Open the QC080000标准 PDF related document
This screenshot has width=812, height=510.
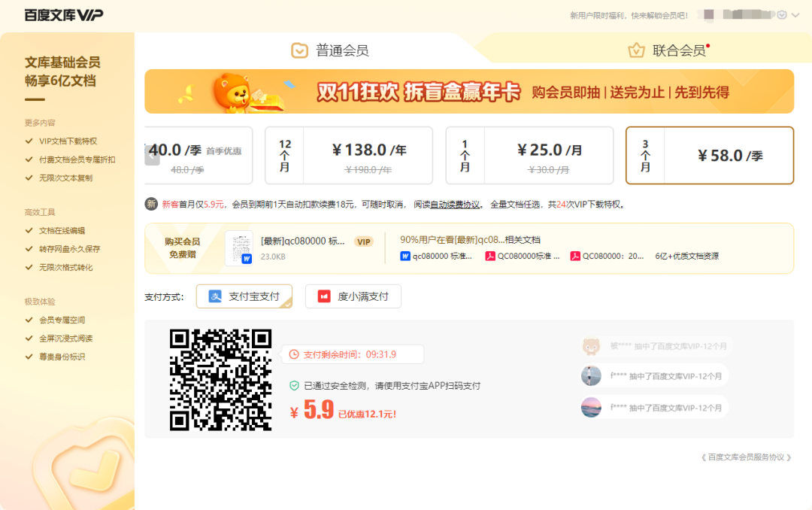(x=522, y=256)
